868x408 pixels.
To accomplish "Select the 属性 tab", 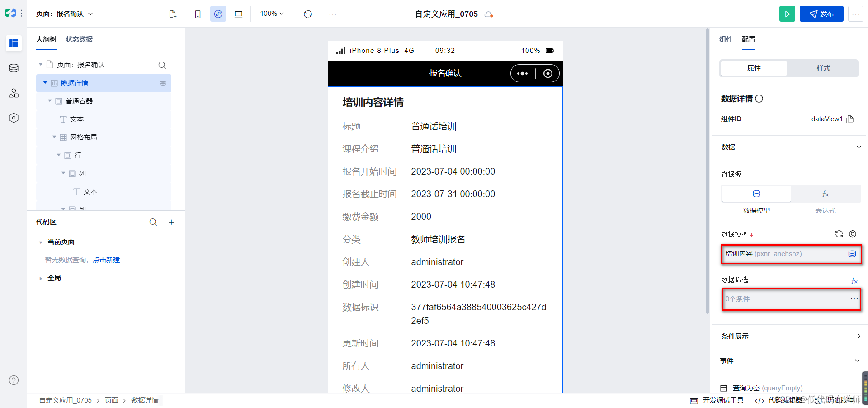I will tap(754, 68).
